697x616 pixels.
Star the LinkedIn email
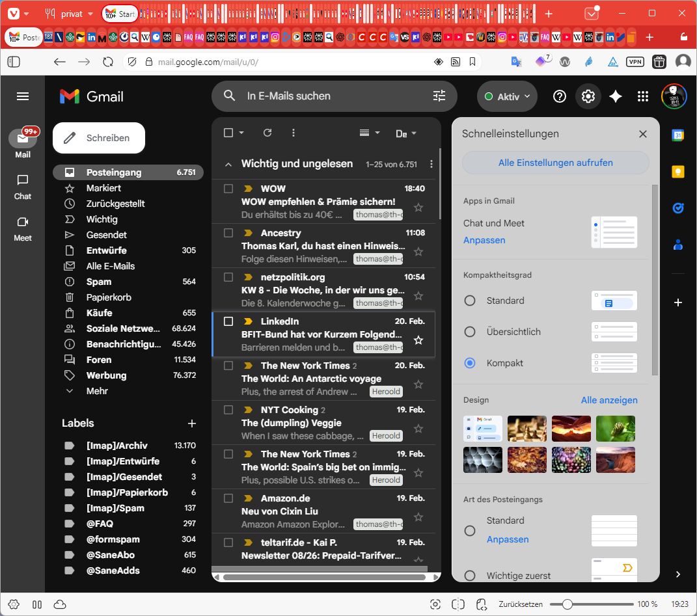pos(418,340)
